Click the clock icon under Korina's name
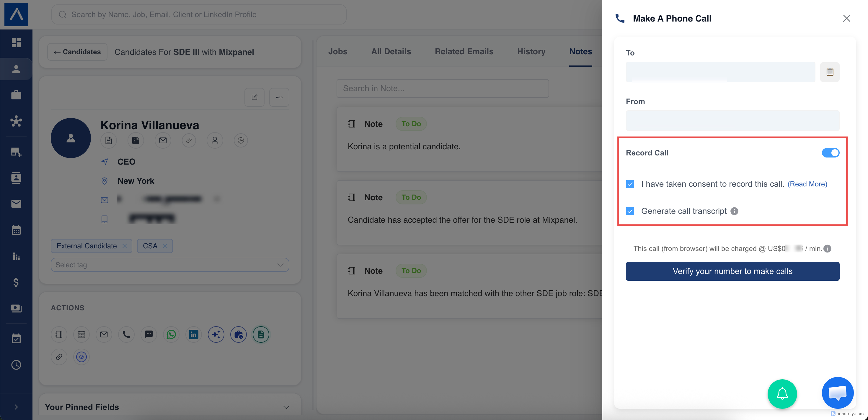This screenshot has height=420, width=868. pos(241,140)
